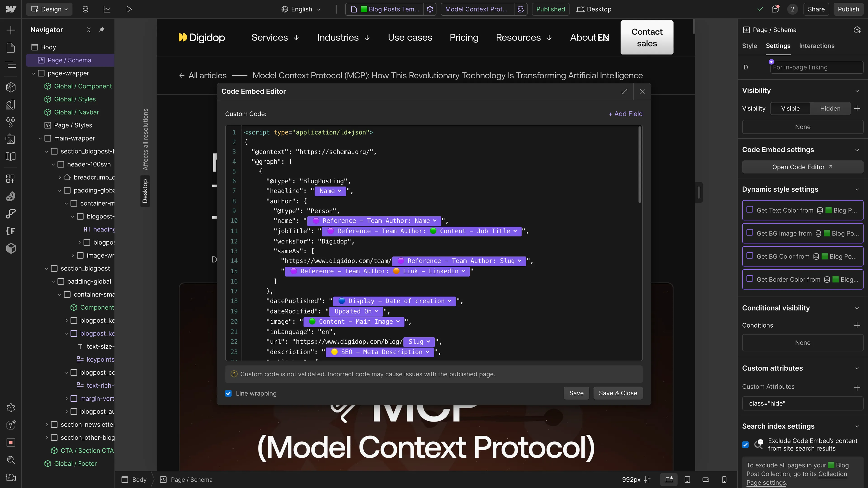The width and height of the screenshot is (868, 488).
Task: Open the Industries menu in site navbar
Action: click(343, 37)
